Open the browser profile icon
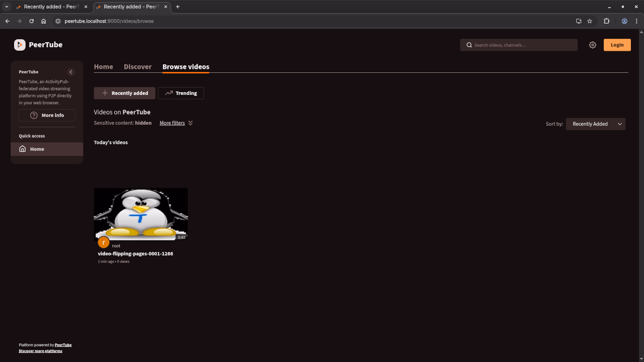The height and width of the screenshot is (362, 644). click(624, 21)
